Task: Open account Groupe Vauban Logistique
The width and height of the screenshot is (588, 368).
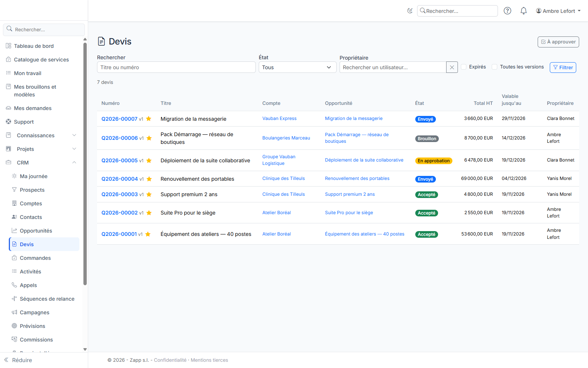Action: [279, 160]
